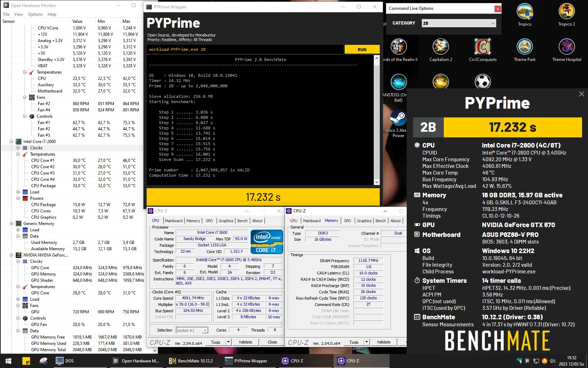Image resolution: width=588 pixels, height=368 pixels.
Task: Select the Fan #2 860 RPM row
Action: pyautogui.click(x=72, y=104)
